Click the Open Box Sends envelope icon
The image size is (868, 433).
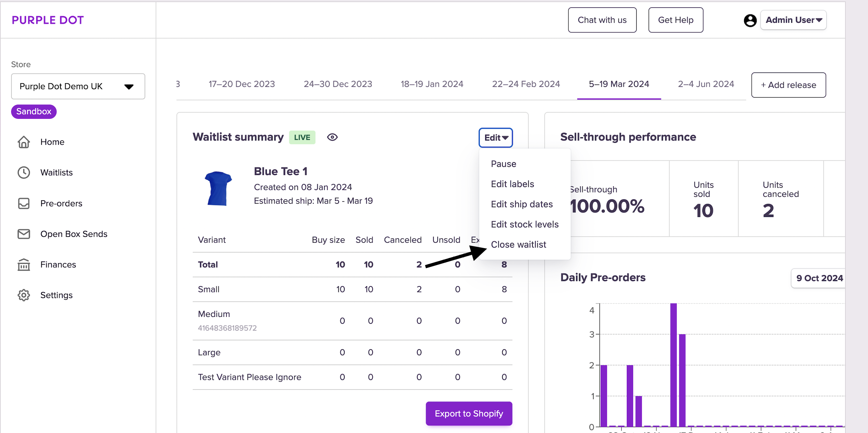pyautogui.click(x=24, y=234)
